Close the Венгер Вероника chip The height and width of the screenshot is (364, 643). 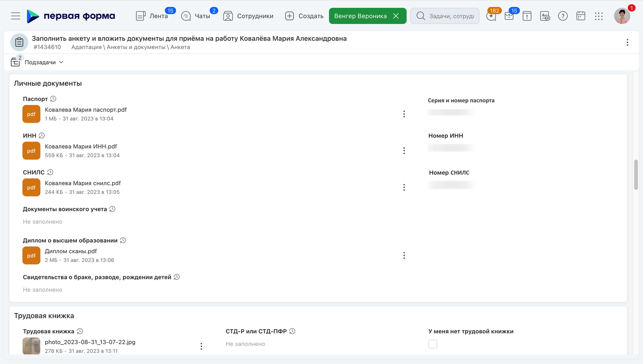point(396,16)
